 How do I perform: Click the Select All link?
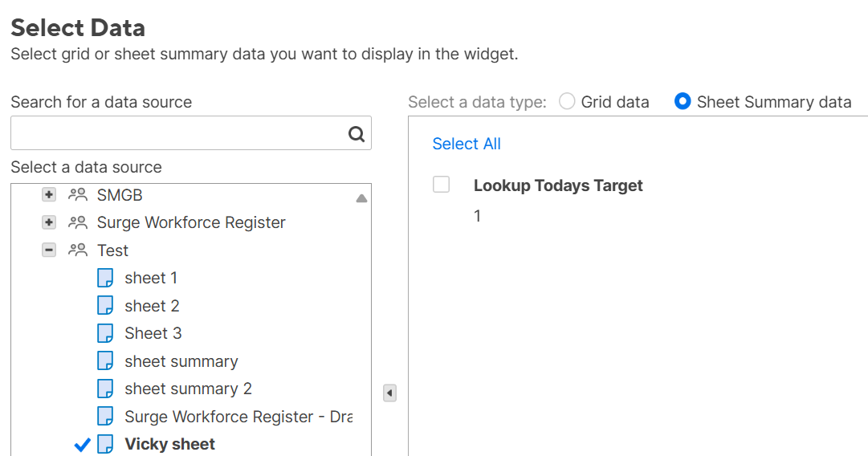[467, 144]
